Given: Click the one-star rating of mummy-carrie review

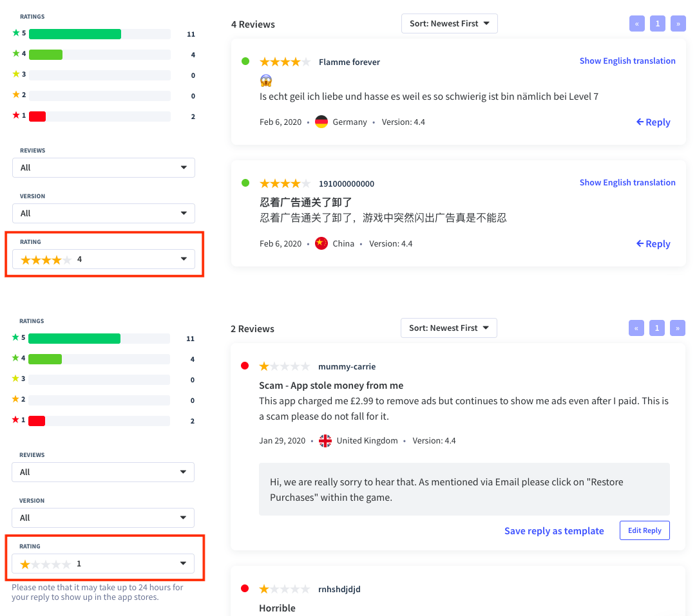Looking at the screenshot, I should [x=285, y=366].
